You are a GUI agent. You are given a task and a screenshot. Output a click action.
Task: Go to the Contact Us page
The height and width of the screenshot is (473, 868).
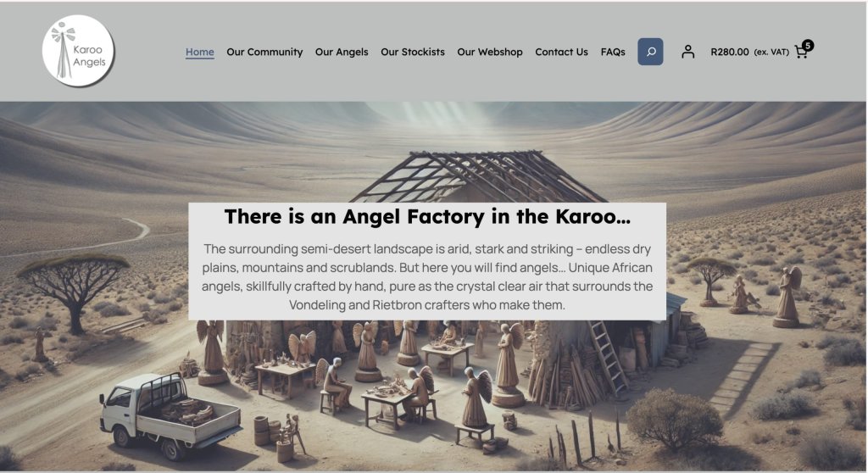(561, 52)
